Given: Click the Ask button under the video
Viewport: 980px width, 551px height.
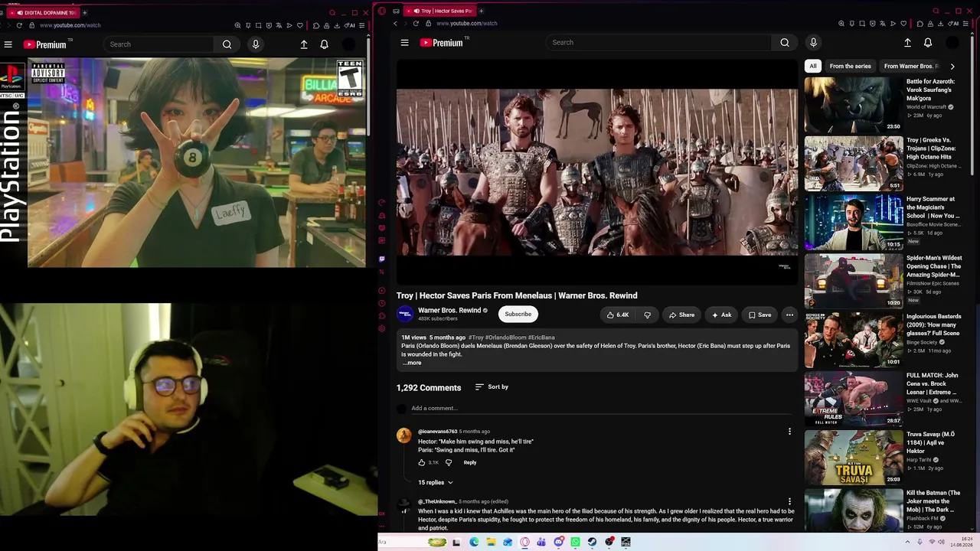Looking at the screenshot, I should tap(721, 315).
